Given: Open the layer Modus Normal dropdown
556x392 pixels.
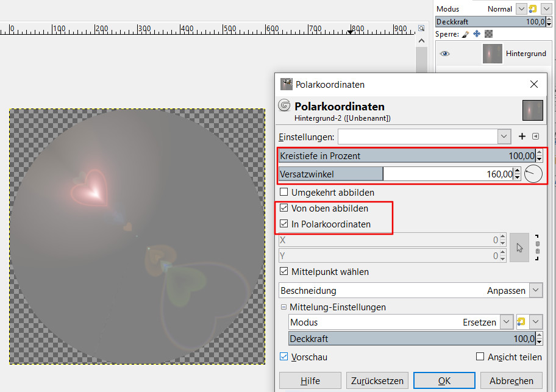Looking at the screenshot, I should (x=521, y=9).
